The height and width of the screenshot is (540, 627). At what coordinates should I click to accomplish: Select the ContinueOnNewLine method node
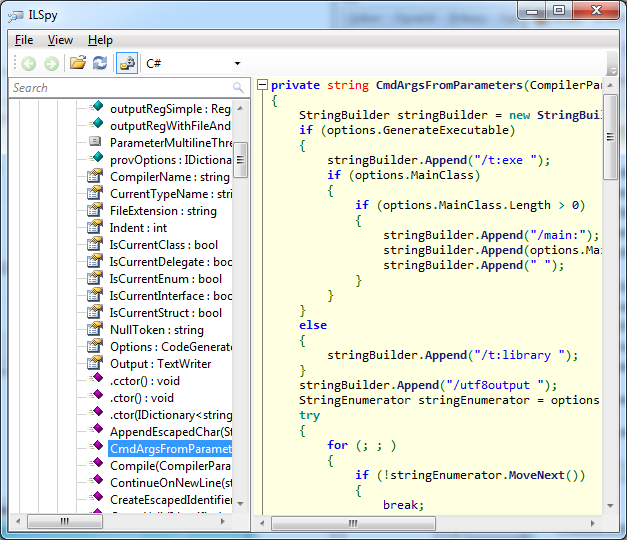click(x=170, y=483)
